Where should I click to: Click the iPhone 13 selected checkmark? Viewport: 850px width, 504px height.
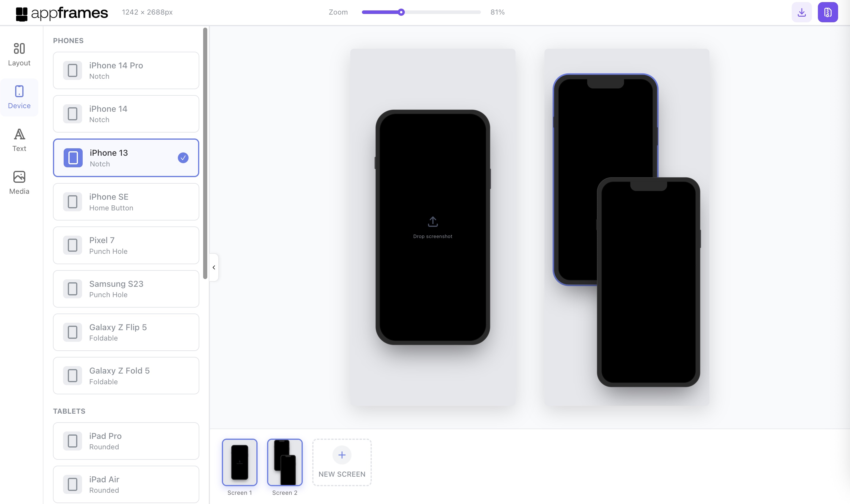183,158
